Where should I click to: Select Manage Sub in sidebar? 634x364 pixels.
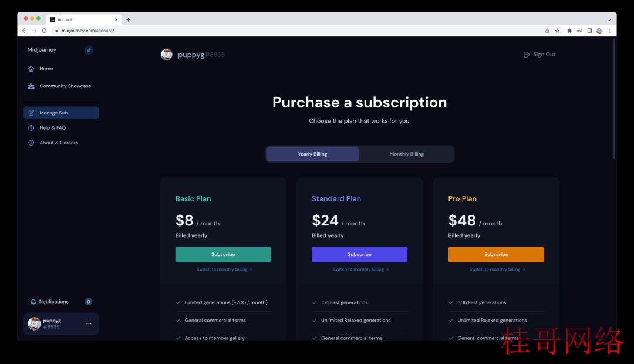(61, 113)
